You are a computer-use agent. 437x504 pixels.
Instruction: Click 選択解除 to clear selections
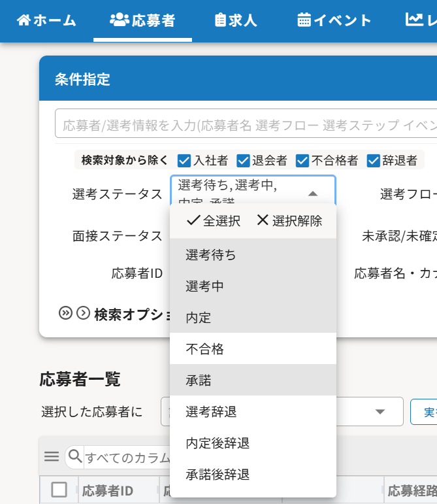click(289, 221)
